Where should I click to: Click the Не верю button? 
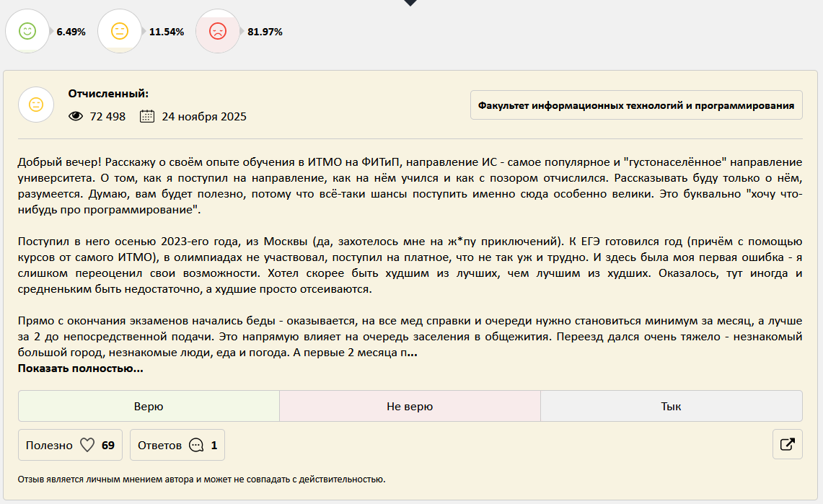pos(410,406)
